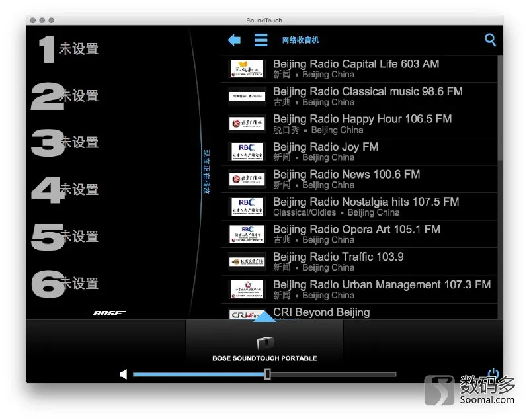Select preset 3 未设置
The image size is (529, 420).
(x=65, y=143)
